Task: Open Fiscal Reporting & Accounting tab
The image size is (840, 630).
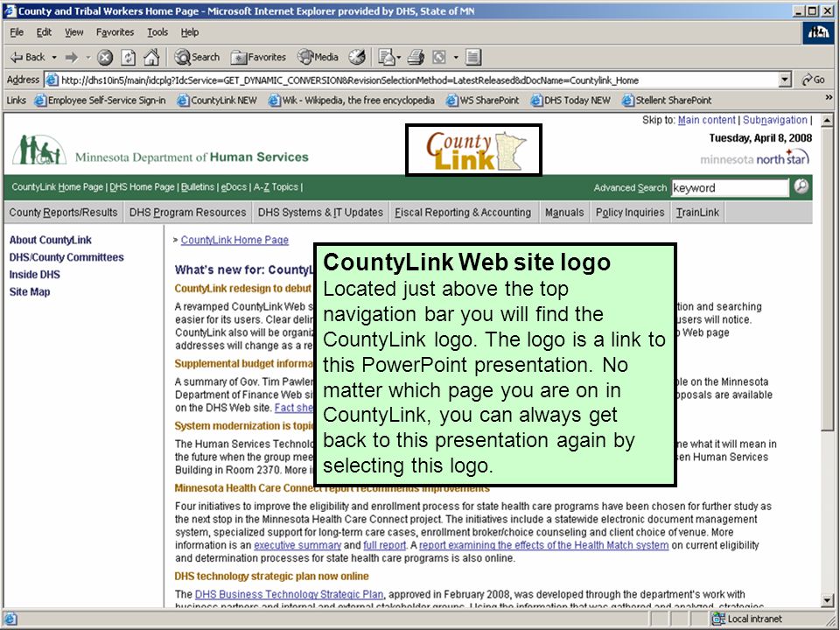Action: [463, 213]
